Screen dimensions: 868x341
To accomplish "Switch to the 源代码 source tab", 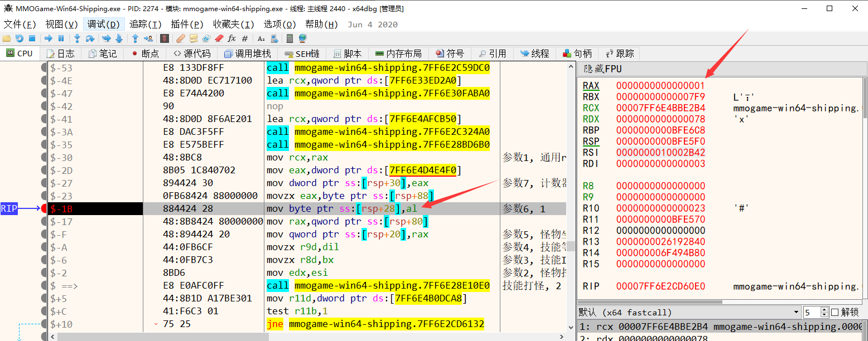I will point(191,53).
